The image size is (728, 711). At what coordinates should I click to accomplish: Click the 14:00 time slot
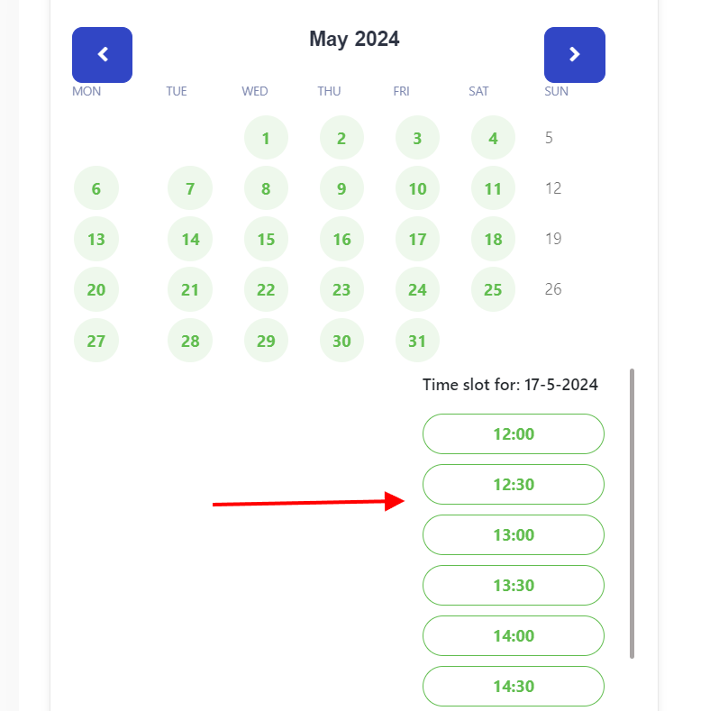pyautogui.click(x=513, y=636)
